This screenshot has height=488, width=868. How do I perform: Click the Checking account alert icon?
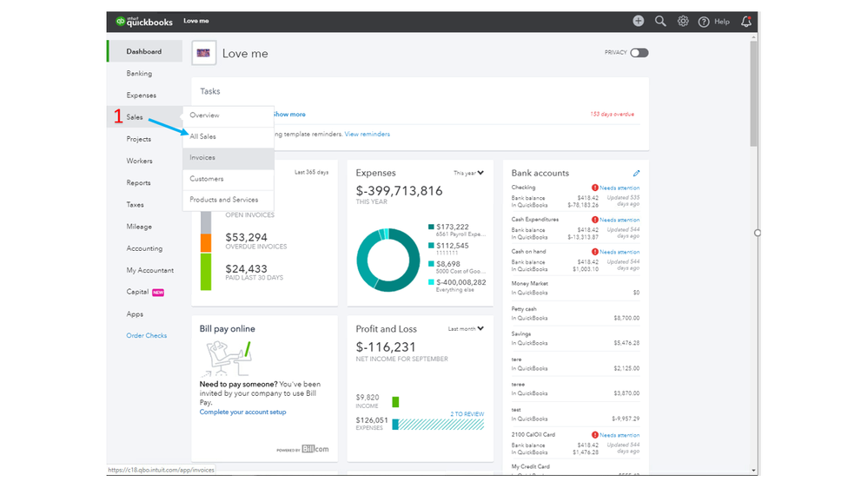[594, 188]
